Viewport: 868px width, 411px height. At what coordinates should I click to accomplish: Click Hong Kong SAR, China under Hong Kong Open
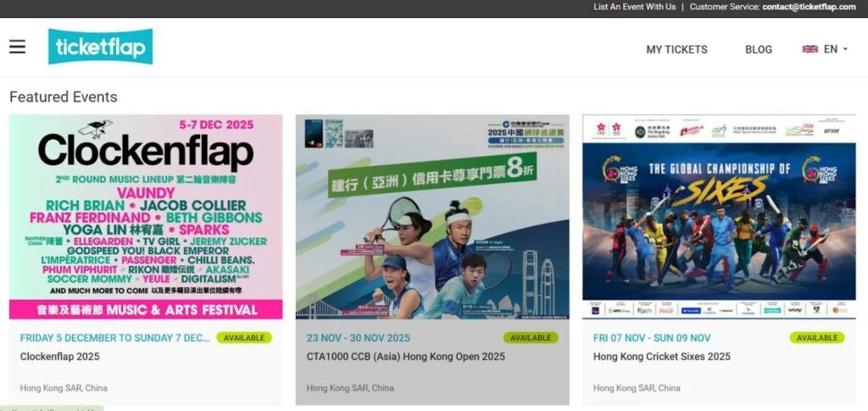(x=350, y=388)
